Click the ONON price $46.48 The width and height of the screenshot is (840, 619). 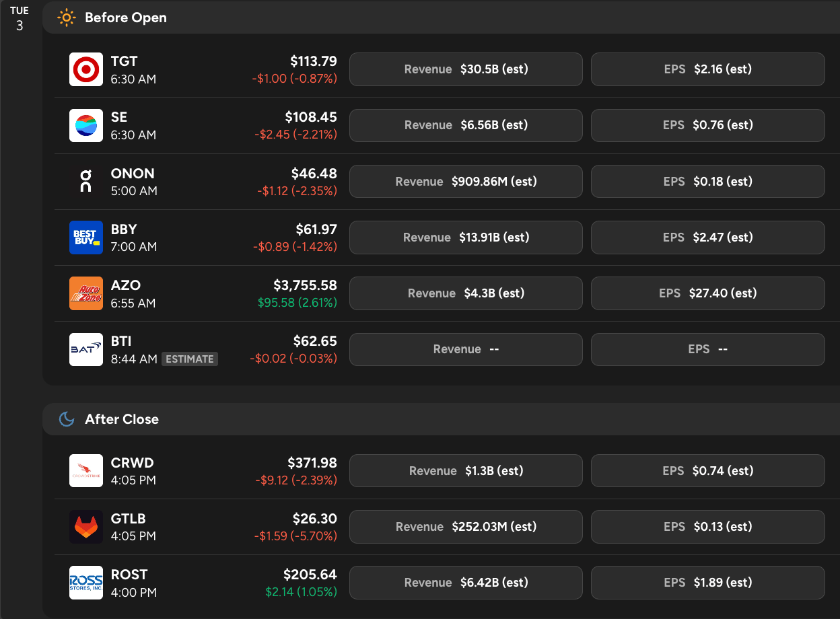[x=314, y=174]
